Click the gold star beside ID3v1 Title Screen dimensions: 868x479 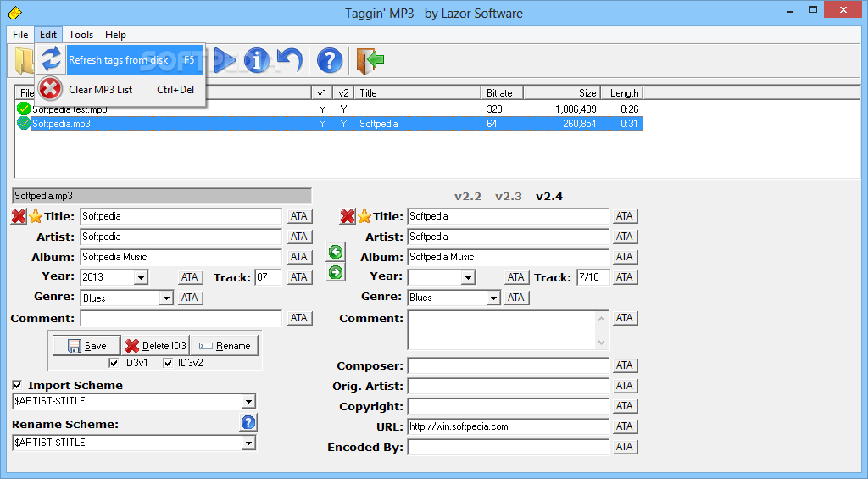36,216
